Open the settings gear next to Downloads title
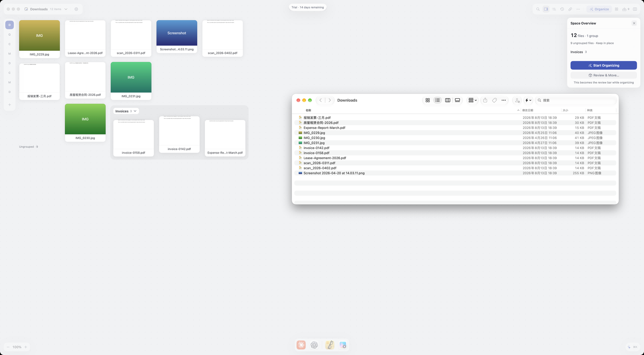The image size is (644, 355). coord(76,9)
